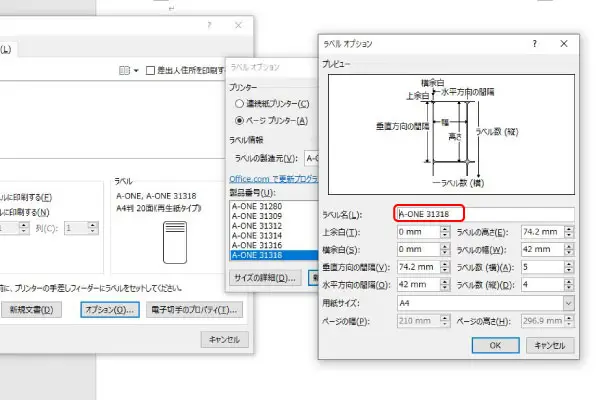Image resolution: width=600 pixels, height=400 pixels.
Task: Click the label name field A-ONE 31318
Action: pos(485,214)
